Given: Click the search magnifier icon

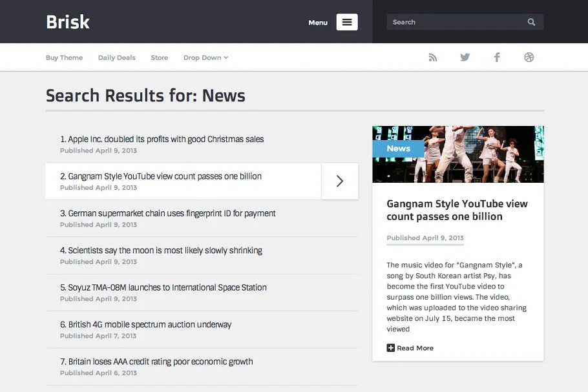Looking at the screenshot, I should [531, 22].
